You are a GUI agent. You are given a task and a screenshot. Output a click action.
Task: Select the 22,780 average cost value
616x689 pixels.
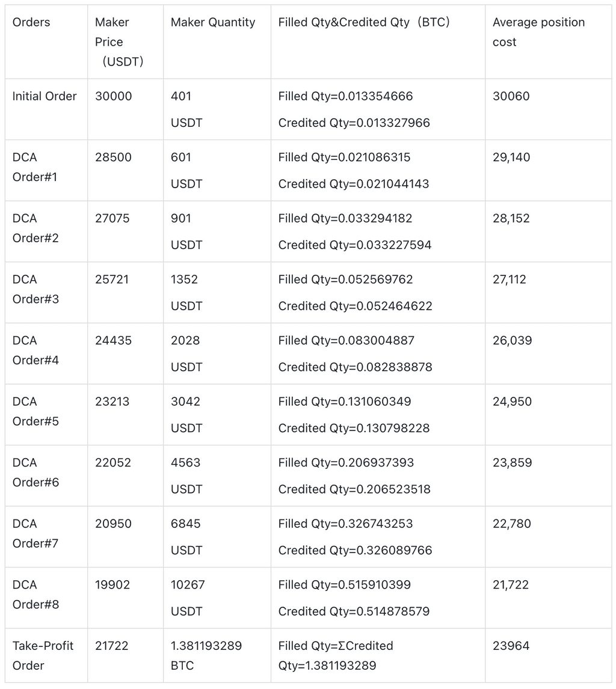[512, 524]
